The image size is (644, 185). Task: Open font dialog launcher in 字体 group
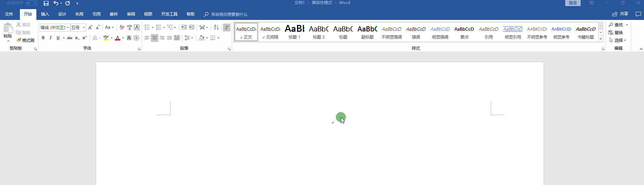tap(139, 49)
